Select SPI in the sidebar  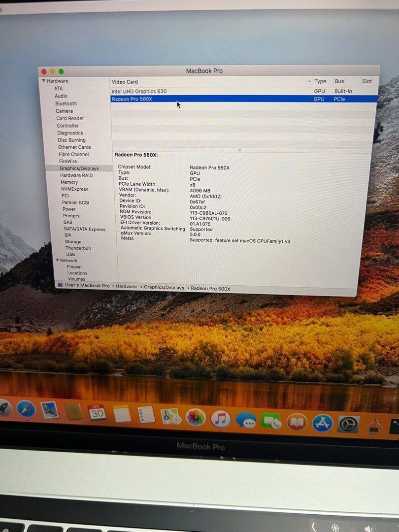pyautogui.click(x=68, y=235)
